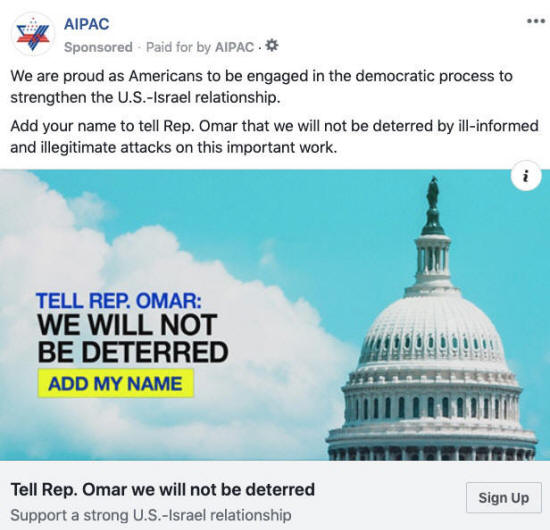This screenshot has height=530, width=550.
Task: Click the Capitol dome in the ad
Action: [433, 351]
